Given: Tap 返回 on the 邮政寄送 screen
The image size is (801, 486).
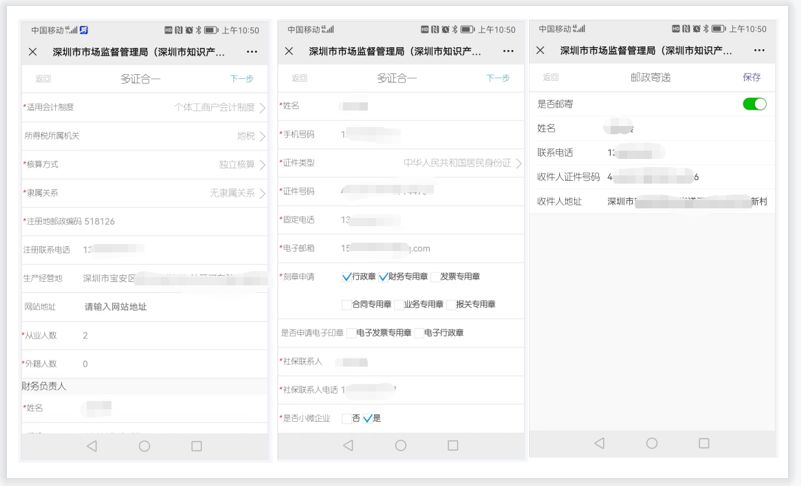Looking at the screenshot, I should click(x=551, y=77).
